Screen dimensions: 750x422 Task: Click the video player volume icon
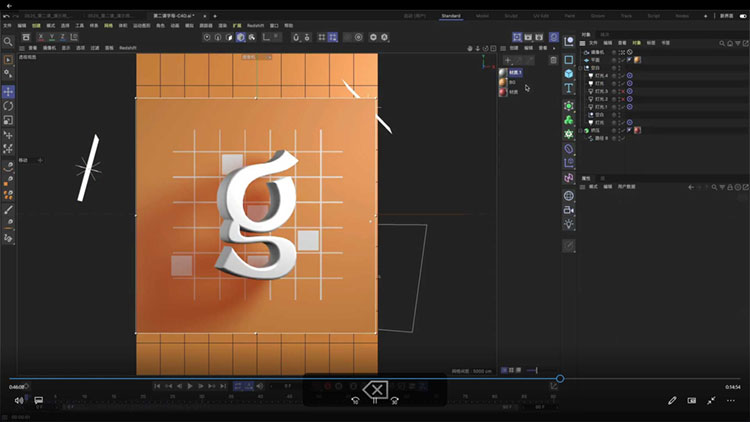tap(18, 400)
